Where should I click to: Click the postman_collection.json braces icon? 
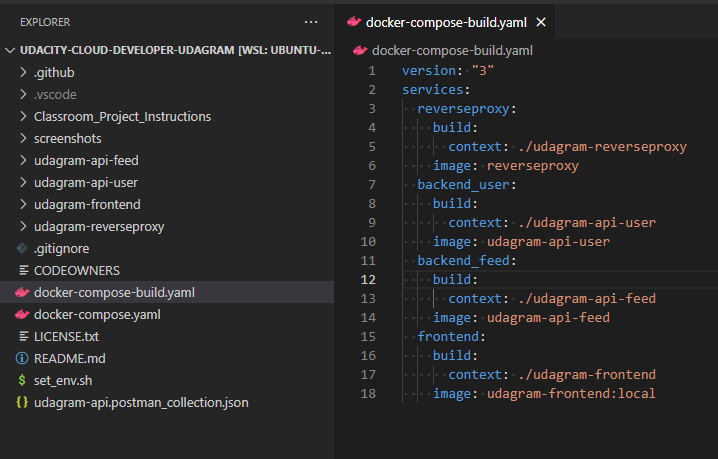22,402
